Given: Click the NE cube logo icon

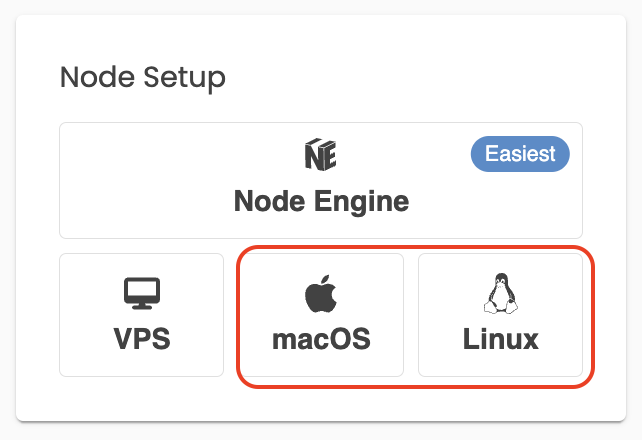Looking at the screenshot, I should [x=321, y=154].
